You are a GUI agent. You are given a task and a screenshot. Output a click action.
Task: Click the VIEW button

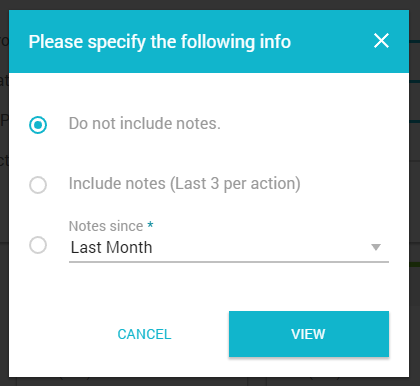[x=309, y=334]
